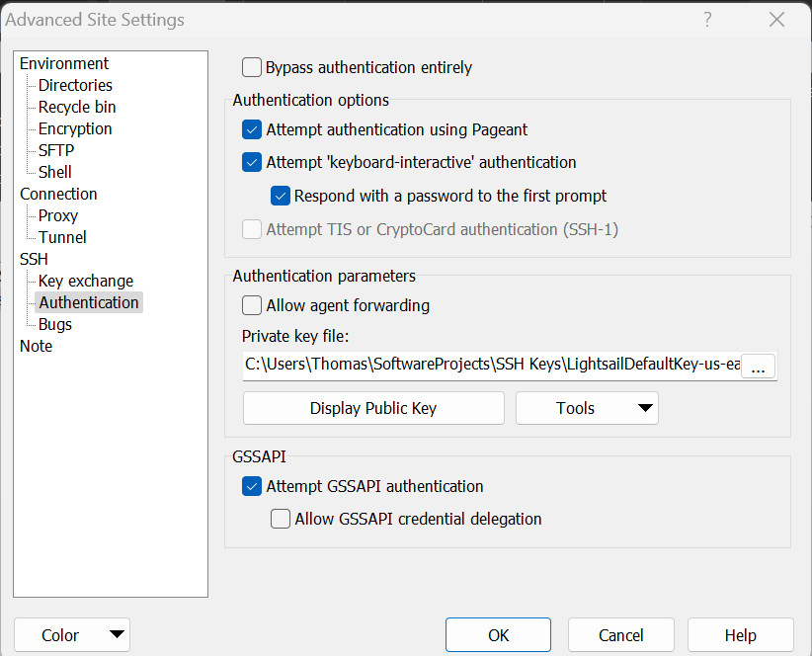Screen dimensions: 812x656
Task: Browse for a private key file
Action: pyautogui.click(x=758, y=366)
